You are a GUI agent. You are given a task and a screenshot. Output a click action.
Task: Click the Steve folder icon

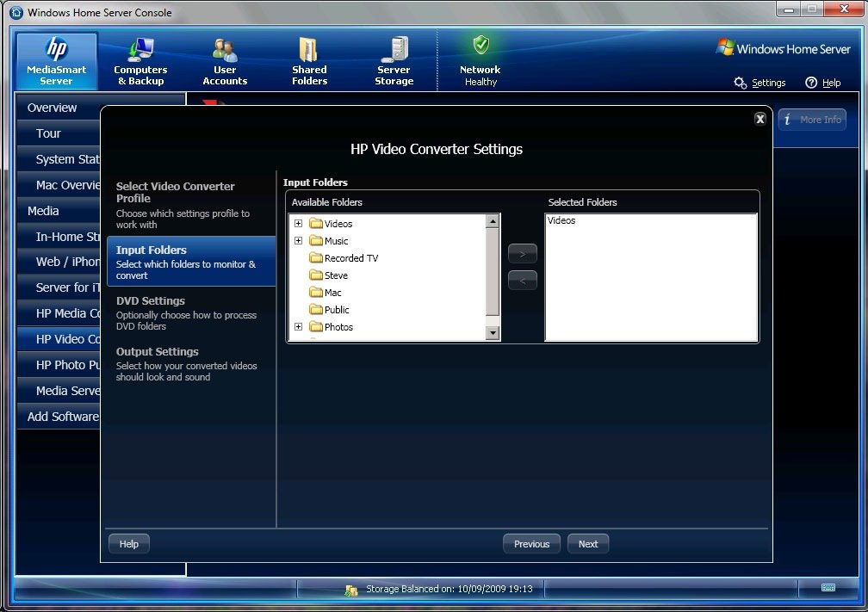(x=316, y=275)
